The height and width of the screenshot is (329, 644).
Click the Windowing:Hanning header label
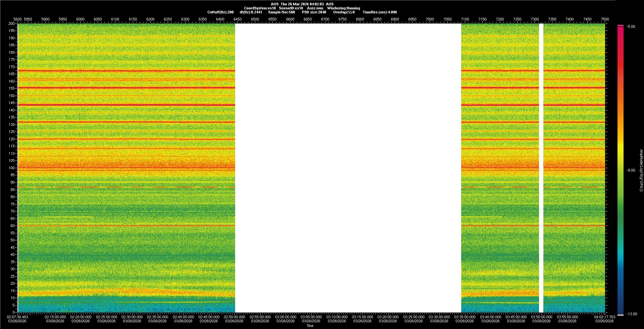coord(343,8)
